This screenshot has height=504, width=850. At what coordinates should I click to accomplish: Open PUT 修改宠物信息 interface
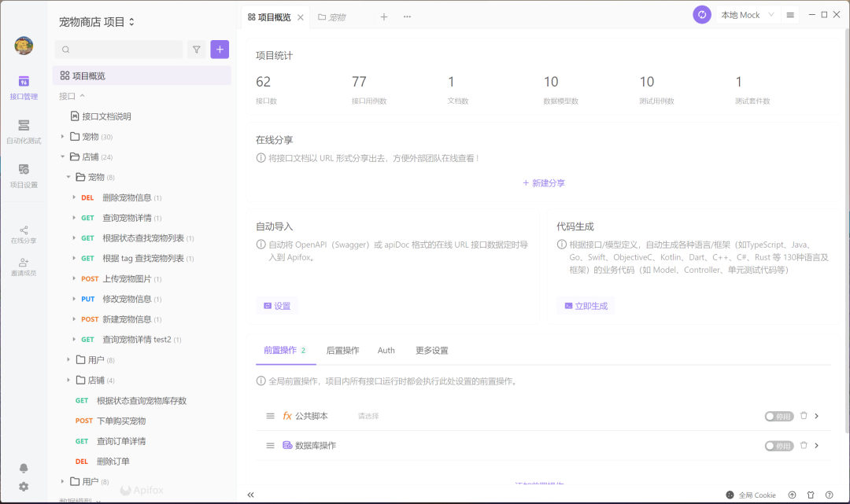pos(121,299)
